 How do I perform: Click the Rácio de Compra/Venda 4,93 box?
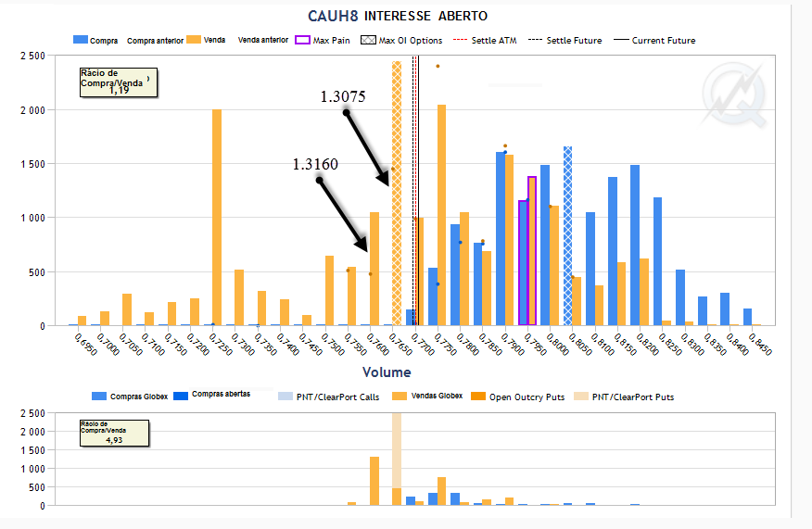pos(114,433)
